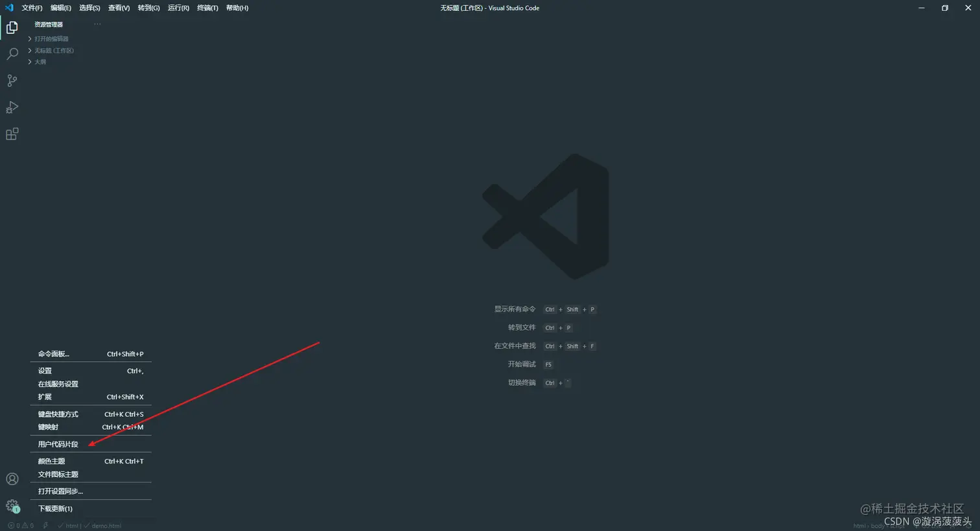Choose 设置 from the manage menu

pos(91,371)
